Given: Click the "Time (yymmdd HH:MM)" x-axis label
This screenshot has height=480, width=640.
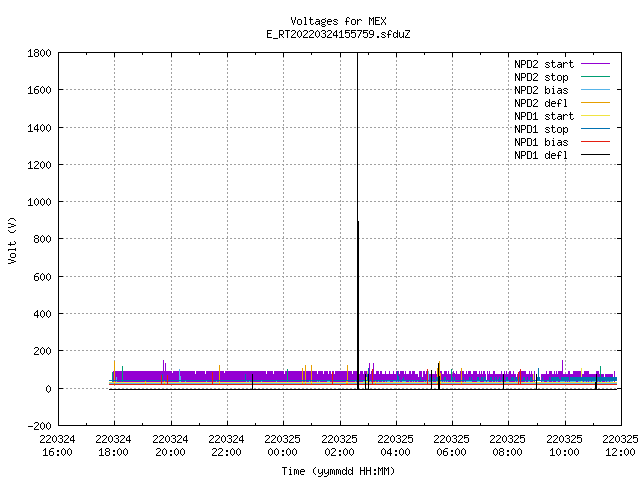Looking at the screenshot, I should [x=338, y=471].
